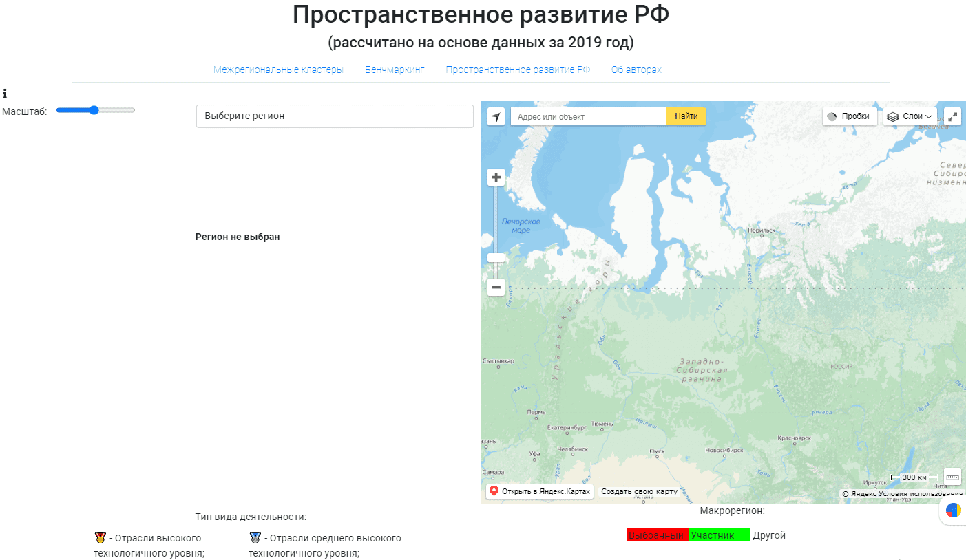Click the map zoom slider handle
This screenshot has width=966, height=560.
pos(496,257)
